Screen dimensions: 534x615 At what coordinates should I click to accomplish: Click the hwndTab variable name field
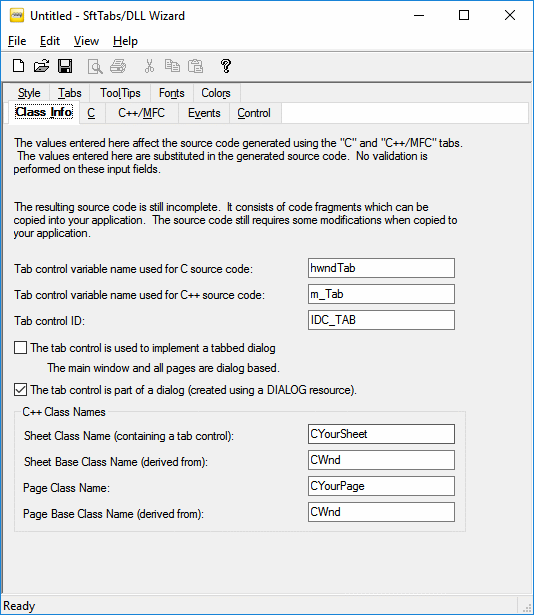(381, 268)
